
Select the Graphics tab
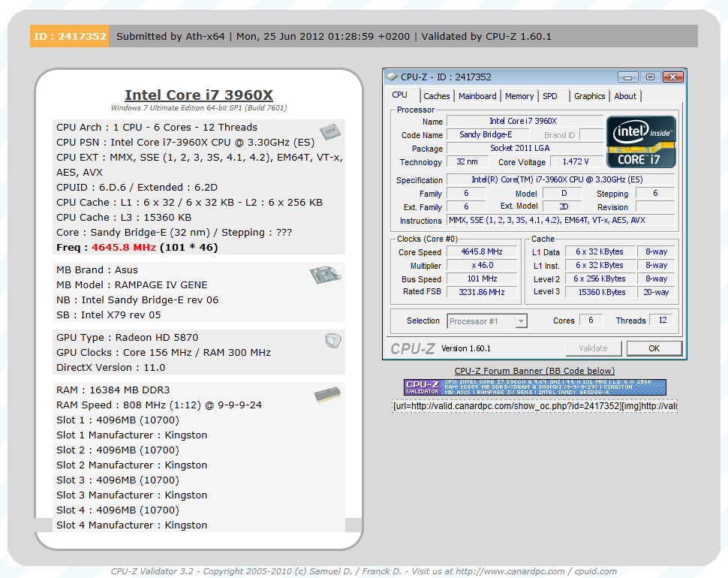coord(590,96)
